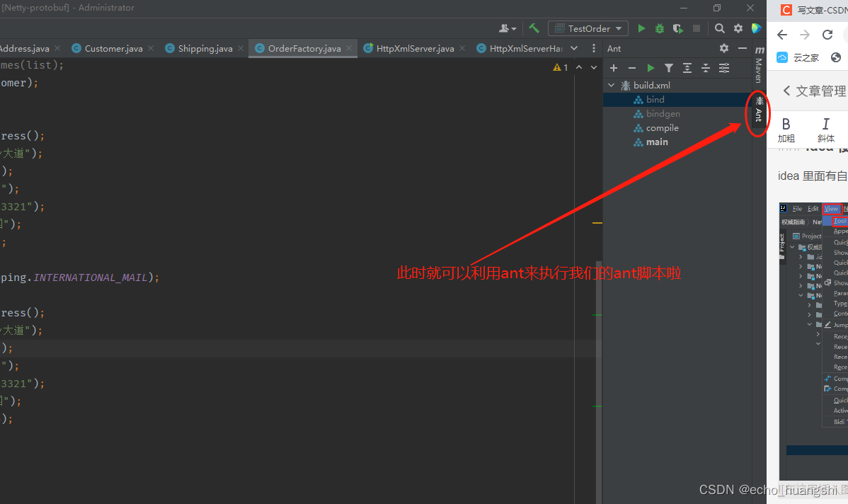Run TestOrder with the green play button

click(x=641, y=28)
